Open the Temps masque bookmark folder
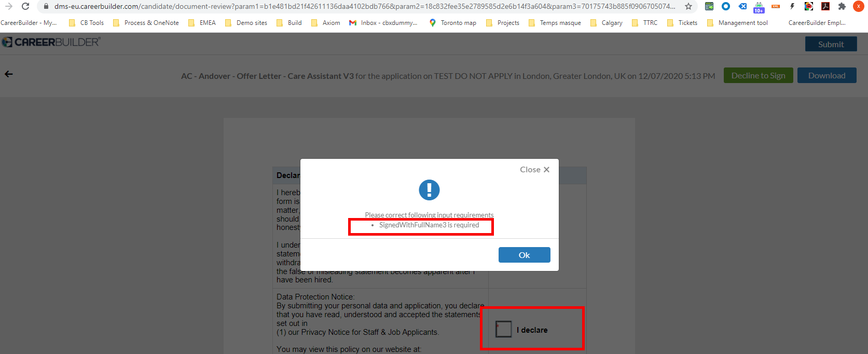Viewport: 868px width, 354px height. [x=555, y=23]
